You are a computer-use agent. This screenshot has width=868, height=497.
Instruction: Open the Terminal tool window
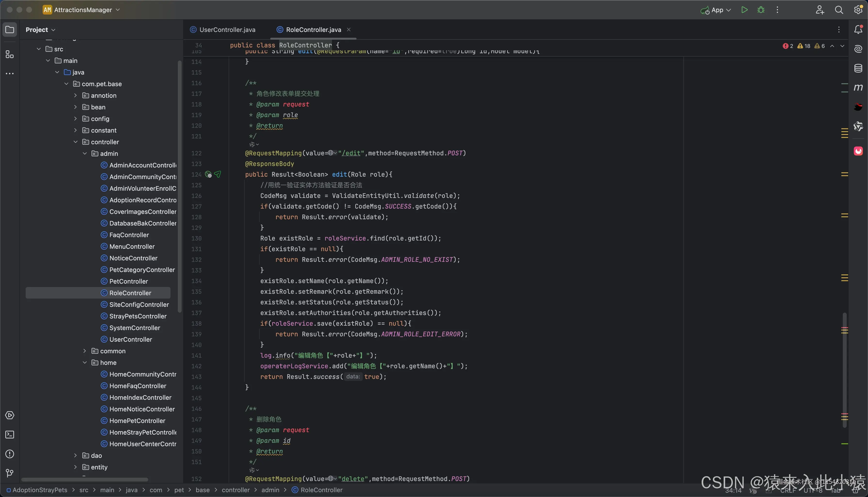point(9,435)
